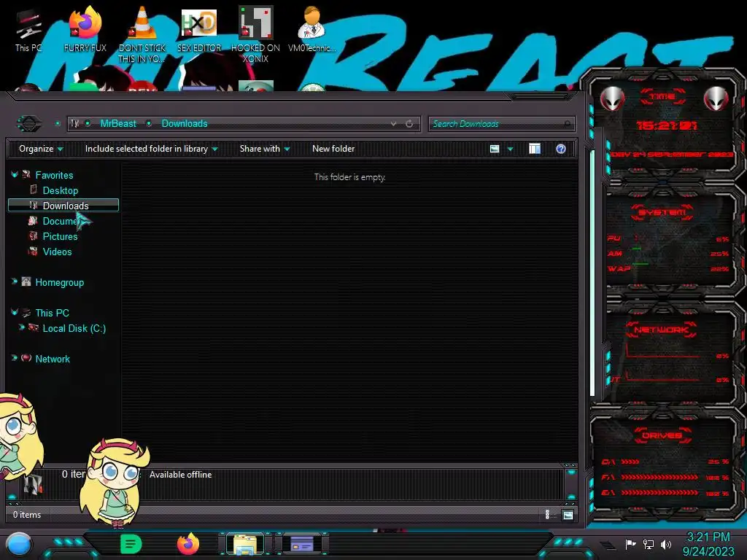Open the Organize dropdown menu
Viewport: 747px width, 560px height.
click(x=41, y=149)
